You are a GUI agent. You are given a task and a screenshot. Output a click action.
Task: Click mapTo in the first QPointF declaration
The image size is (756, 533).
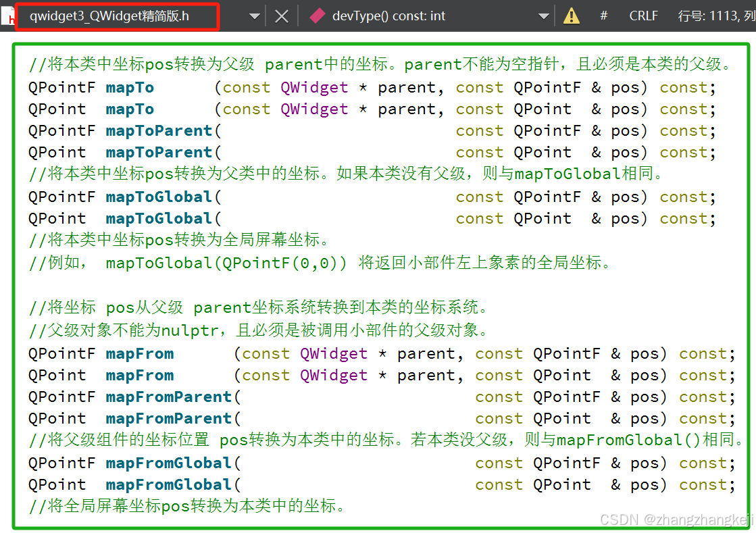130,88
